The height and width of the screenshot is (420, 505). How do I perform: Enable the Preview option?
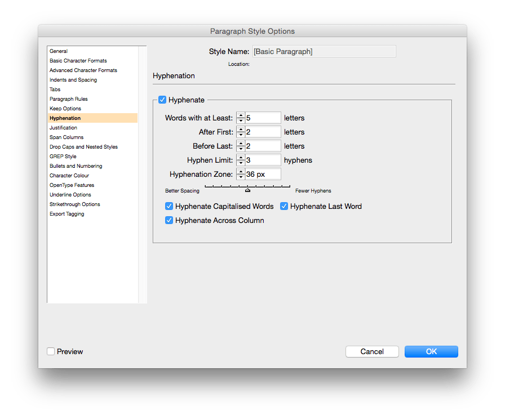(50, 351)
